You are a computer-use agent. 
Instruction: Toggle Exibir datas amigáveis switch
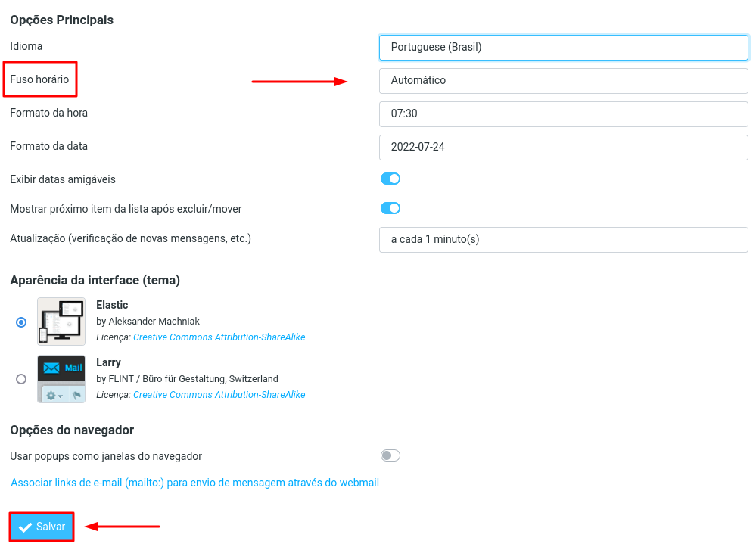(x=390, y=179)
